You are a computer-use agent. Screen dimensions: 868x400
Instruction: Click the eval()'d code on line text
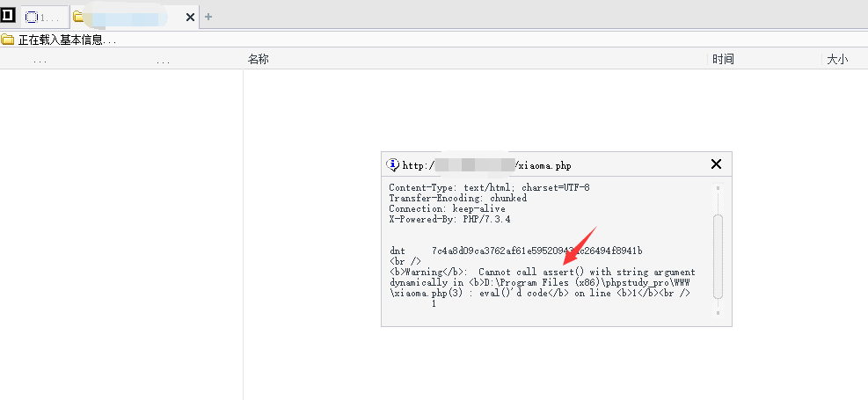pos(540,294)
